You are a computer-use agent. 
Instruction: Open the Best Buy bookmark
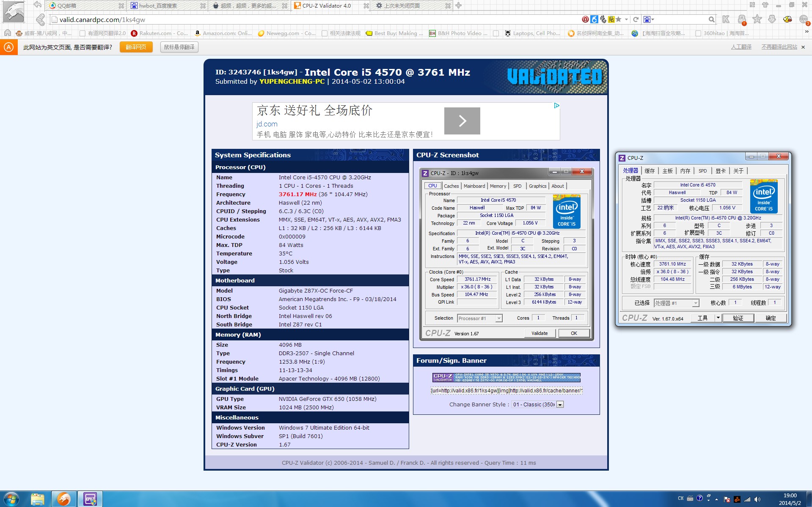coord(394,33)
